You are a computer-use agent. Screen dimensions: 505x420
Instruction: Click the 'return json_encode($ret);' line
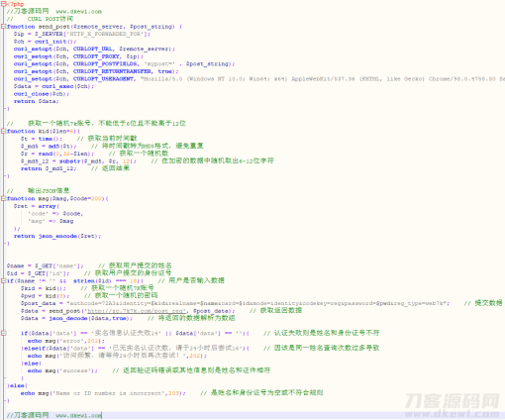tap(57, 236)
